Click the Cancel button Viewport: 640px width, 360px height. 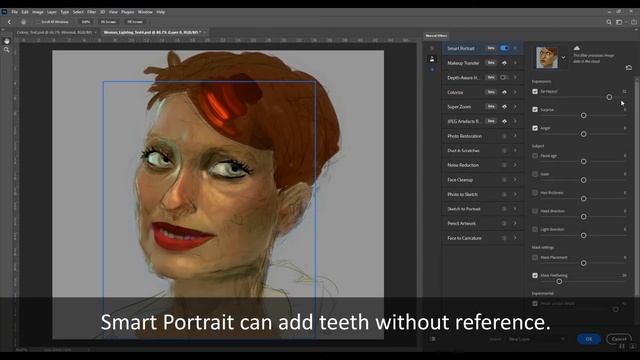click(x=618, y=339)
